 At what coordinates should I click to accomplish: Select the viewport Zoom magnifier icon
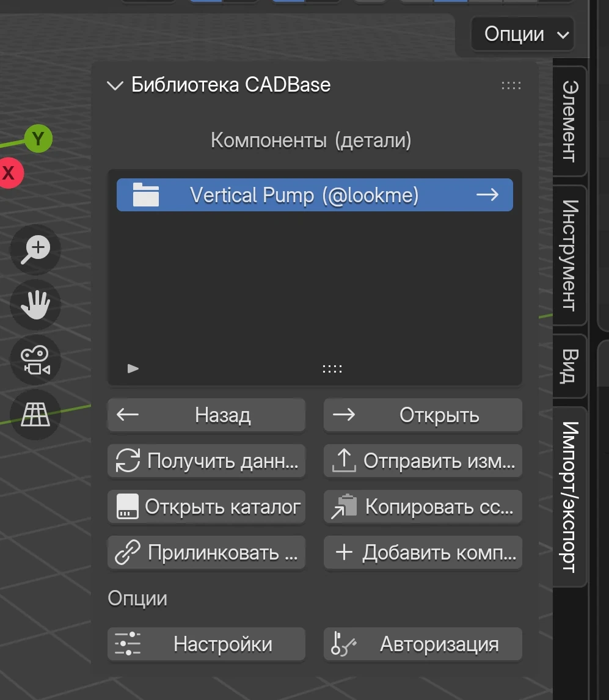coord(35,250)
